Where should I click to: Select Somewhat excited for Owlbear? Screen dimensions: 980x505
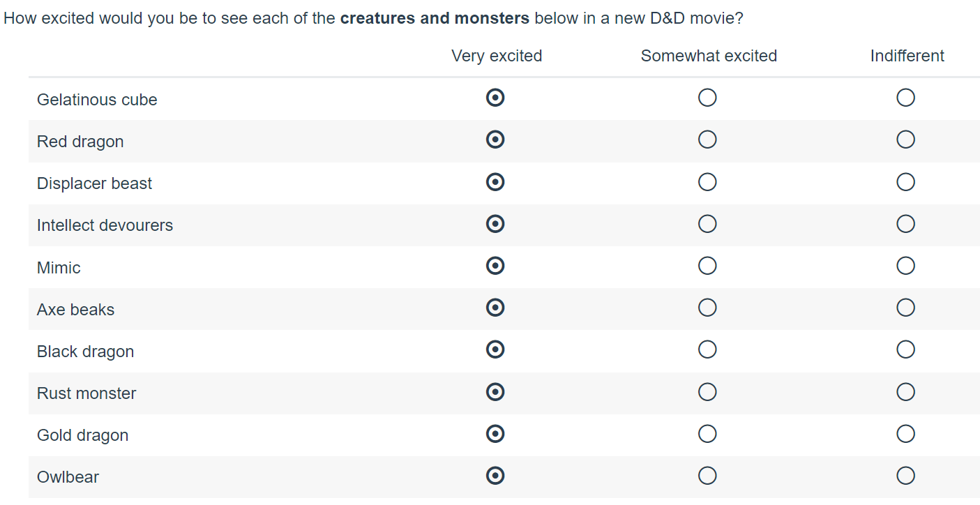click(707, 476)
